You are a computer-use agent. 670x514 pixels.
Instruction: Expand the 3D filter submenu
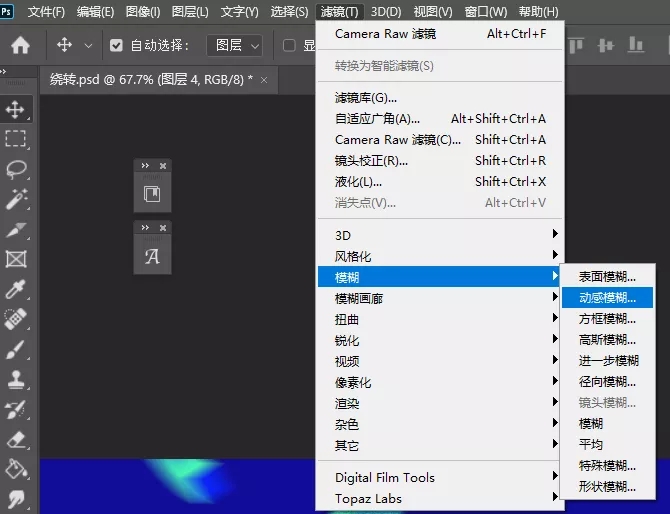tap(438, 235)
